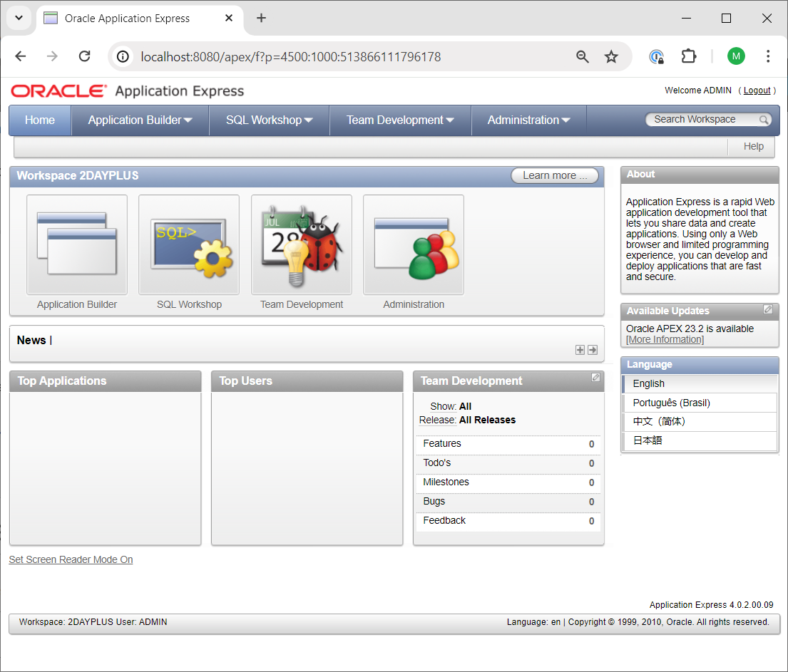Viewport: 788px width, 672px height.
Task: Select the Application Builder tab label
Action: pyautogui.click(x=134, y=120)
